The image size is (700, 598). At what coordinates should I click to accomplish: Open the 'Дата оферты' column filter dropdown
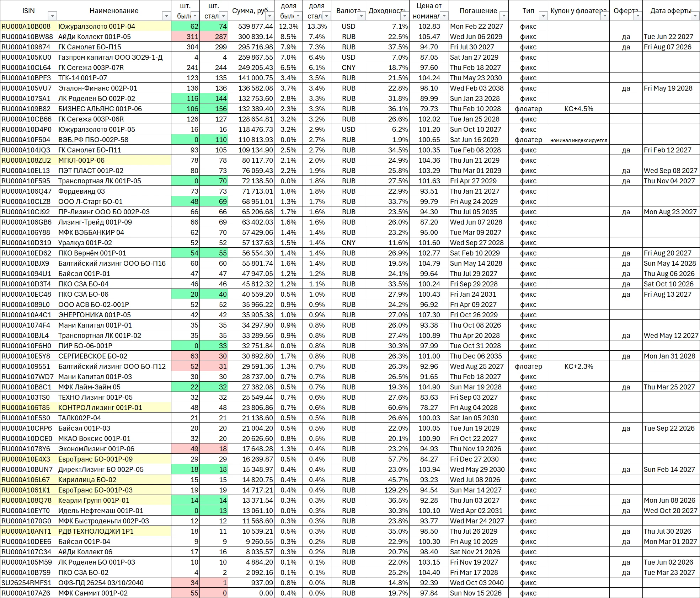pos(695,16)
